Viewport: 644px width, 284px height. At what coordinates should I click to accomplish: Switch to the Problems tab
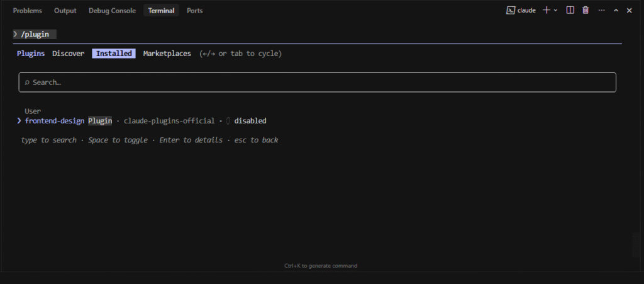coord(28,11)
